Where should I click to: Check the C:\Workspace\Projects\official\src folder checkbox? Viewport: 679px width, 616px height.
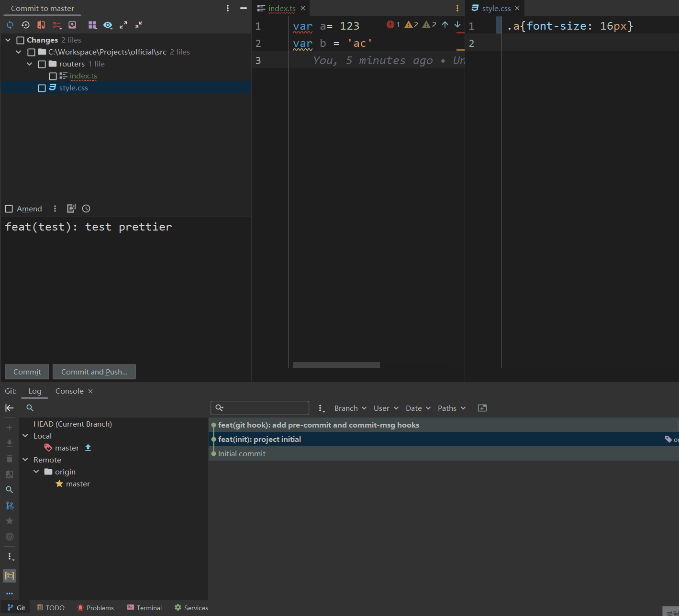pos(32,52)
